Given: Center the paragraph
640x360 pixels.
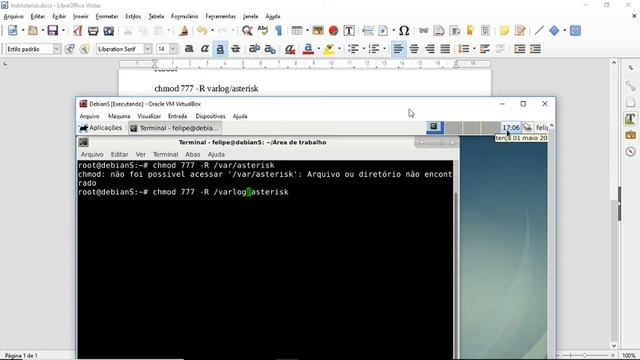Looking at the screenshot, I should [x=414, y=49].
